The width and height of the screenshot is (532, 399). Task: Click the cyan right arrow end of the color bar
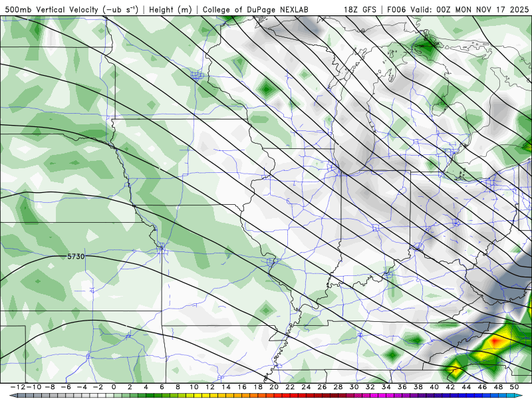(519, 396)
